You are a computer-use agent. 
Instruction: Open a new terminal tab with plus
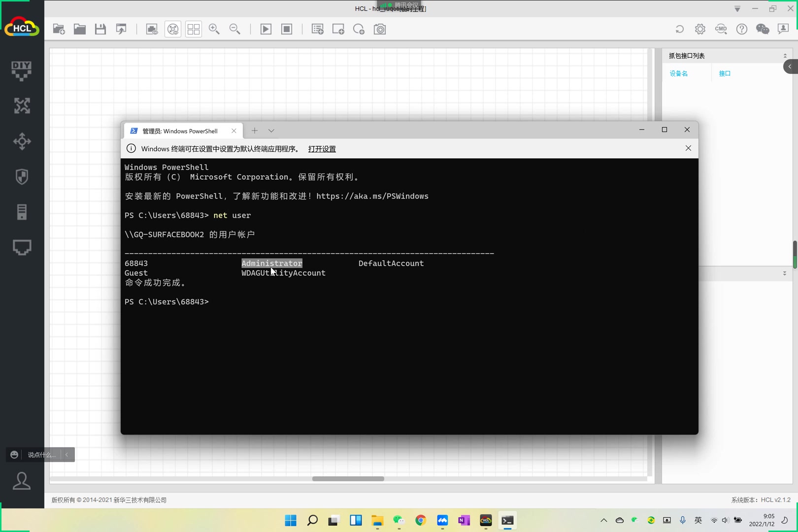point(255,131)
